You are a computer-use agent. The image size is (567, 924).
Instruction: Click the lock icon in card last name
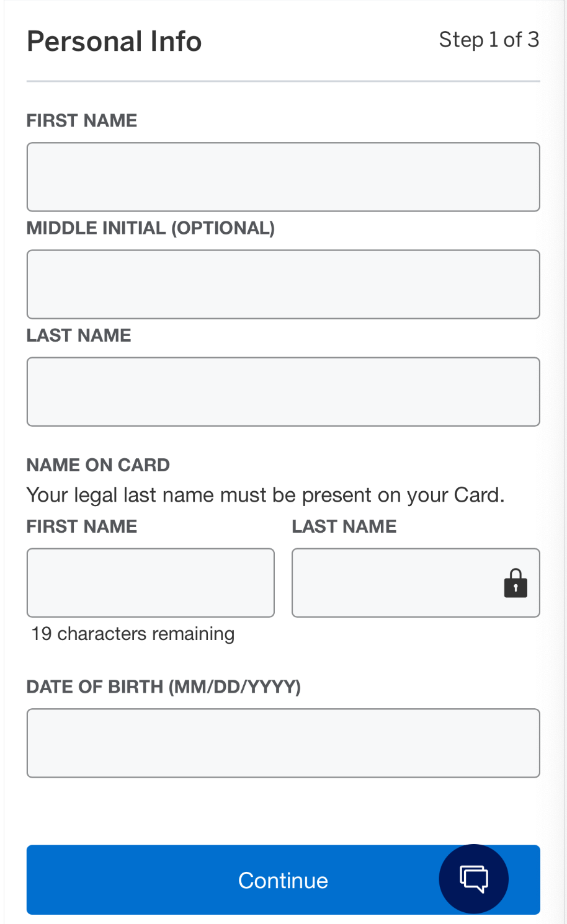(x=516, y=583)
